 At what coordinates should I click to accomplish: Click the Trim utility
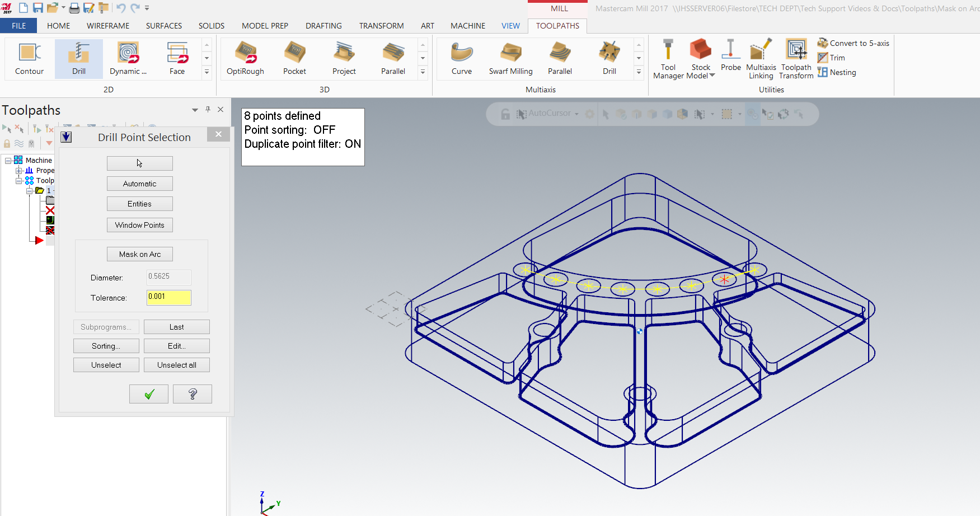coord(831,58)
